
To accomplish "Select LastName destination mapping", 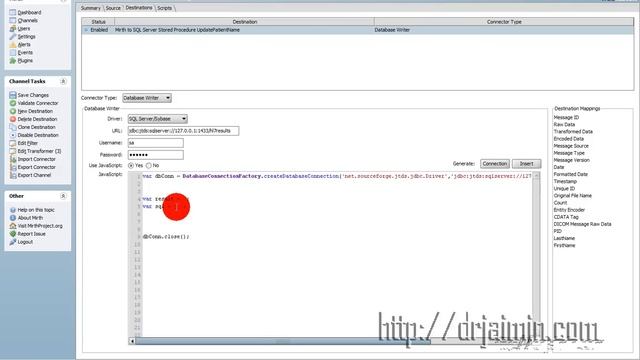I will tap(564, 238).
